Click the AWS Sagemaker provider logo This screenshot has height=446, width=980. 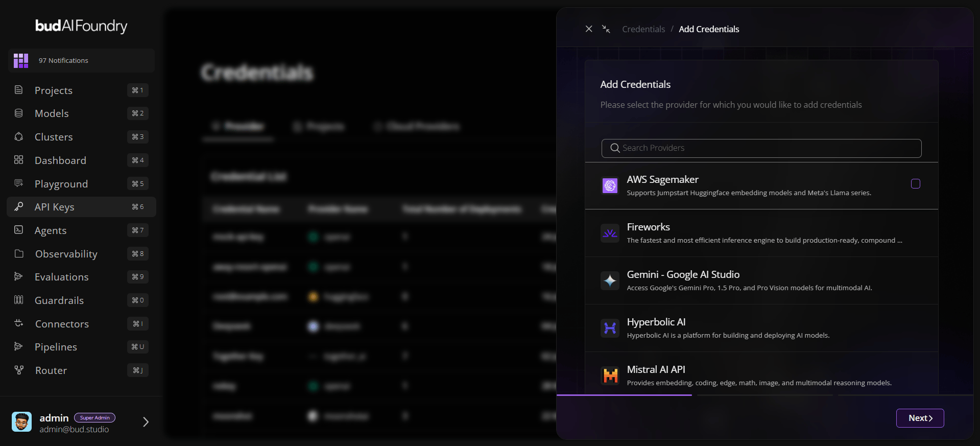pos(610,185)
